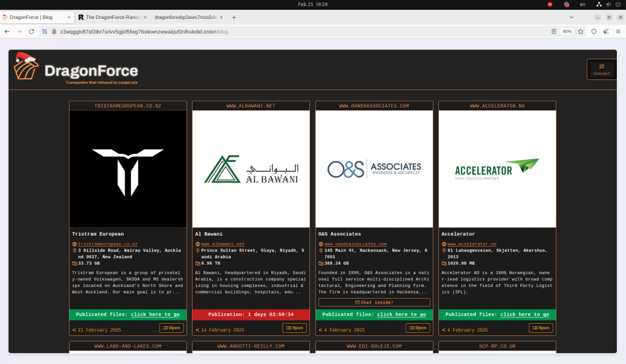Viewport: 626px width, 364px height.
Task: Reload the current page
Action: click(31, 32)
